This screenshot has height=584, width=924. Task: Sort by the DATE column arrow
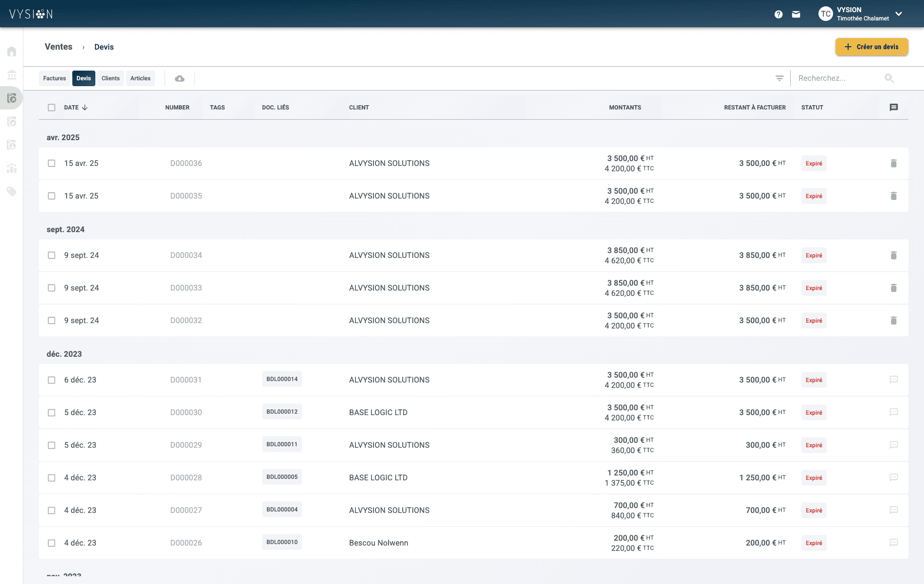click(x=85, y=108)
